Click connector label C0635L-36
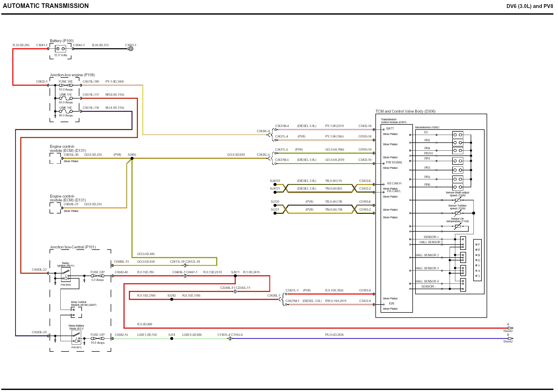Screen dimensions: 558x392 (71, 155)
